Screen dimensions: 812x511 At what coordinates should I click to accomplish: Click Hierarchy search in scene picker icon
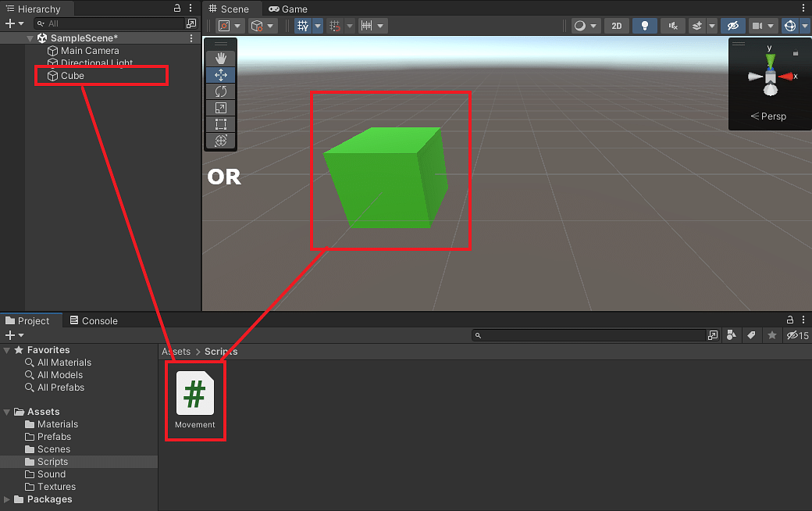click(191, 23)
